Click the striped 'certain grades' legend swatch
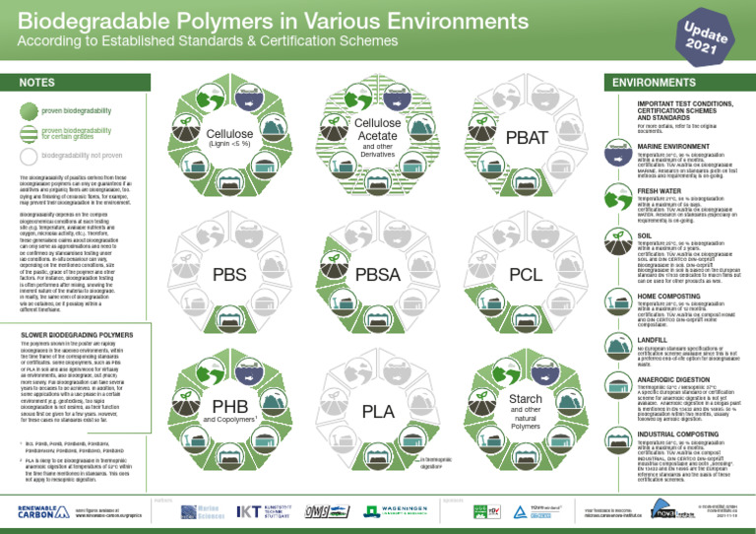756x534 pixels. click(x=29, y=134)
